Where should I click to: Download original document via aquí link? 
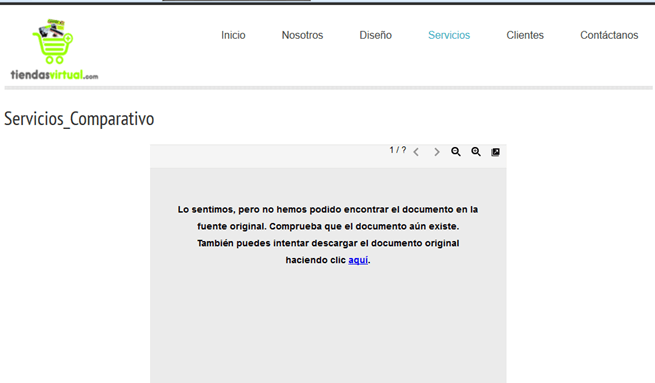point(358,260)
